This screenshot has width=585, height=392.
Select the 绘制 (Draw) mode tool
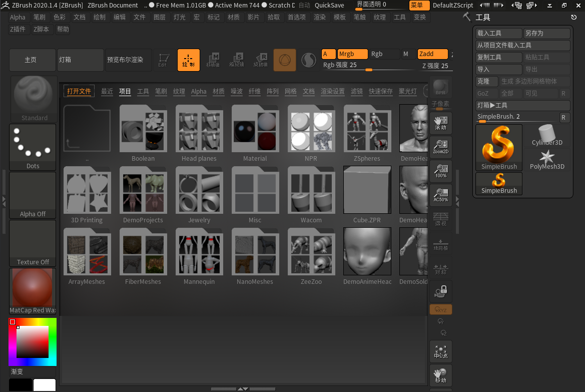[188, 60]
